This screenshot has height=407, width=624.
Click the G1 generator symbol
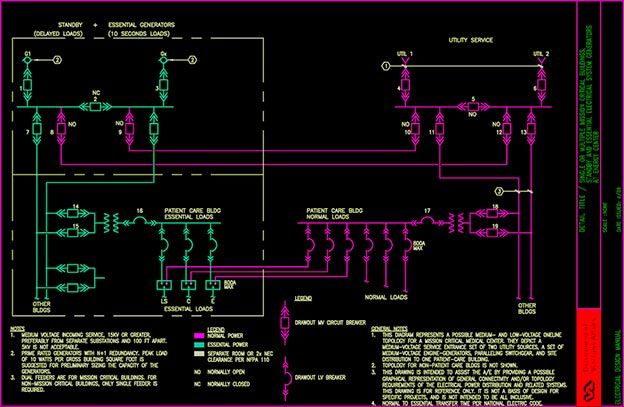click(27, 59)
